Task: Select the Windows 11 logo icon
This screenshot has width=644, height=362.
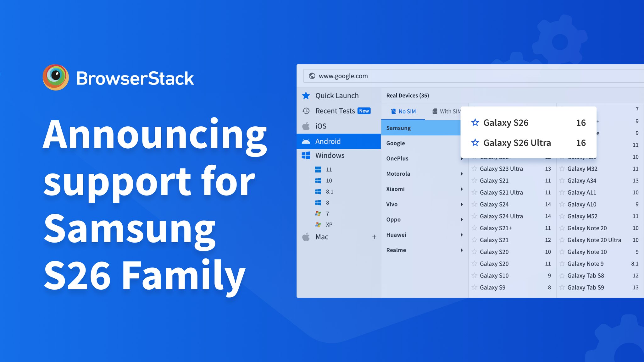Action: click(318, 169)
